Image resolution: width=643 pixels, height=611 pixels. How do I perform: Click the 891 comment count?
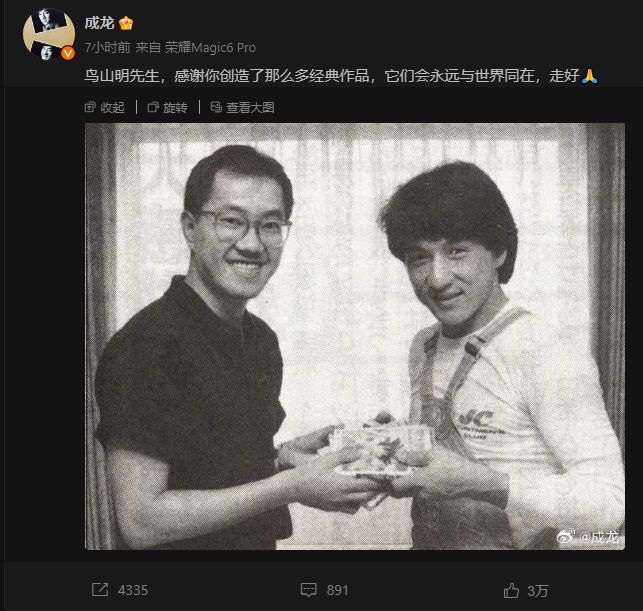click(337, 590)
